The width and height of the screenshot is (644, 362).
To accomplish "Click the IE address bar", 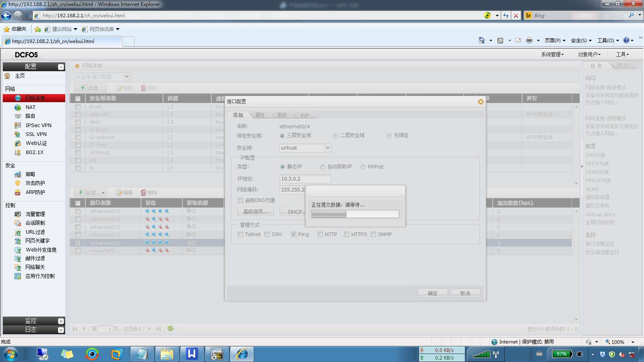I will coord(258,16).
